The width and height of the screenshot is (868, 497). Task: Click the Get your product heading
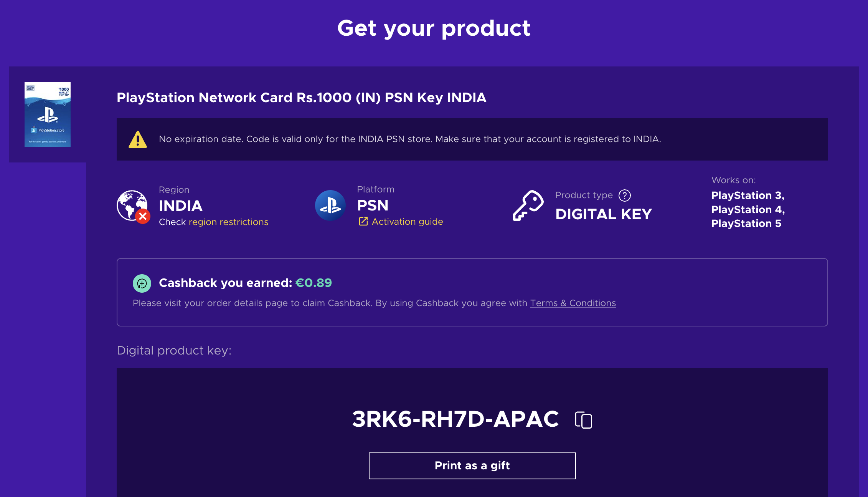[x=434, y=28]
